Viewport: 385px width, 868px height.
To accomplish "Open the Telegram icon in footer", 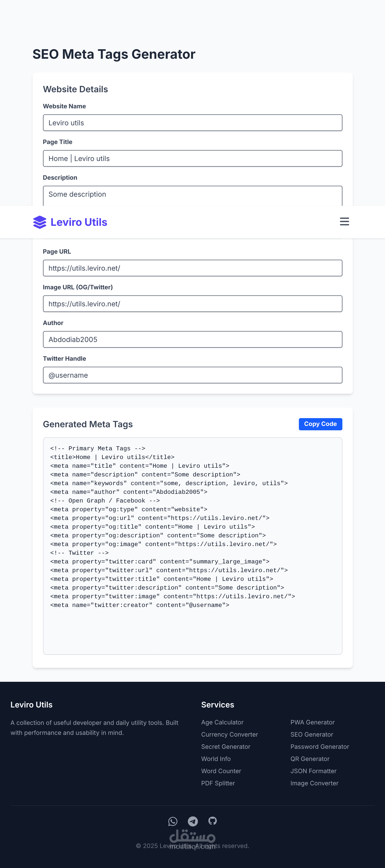I will click(193, 821).
